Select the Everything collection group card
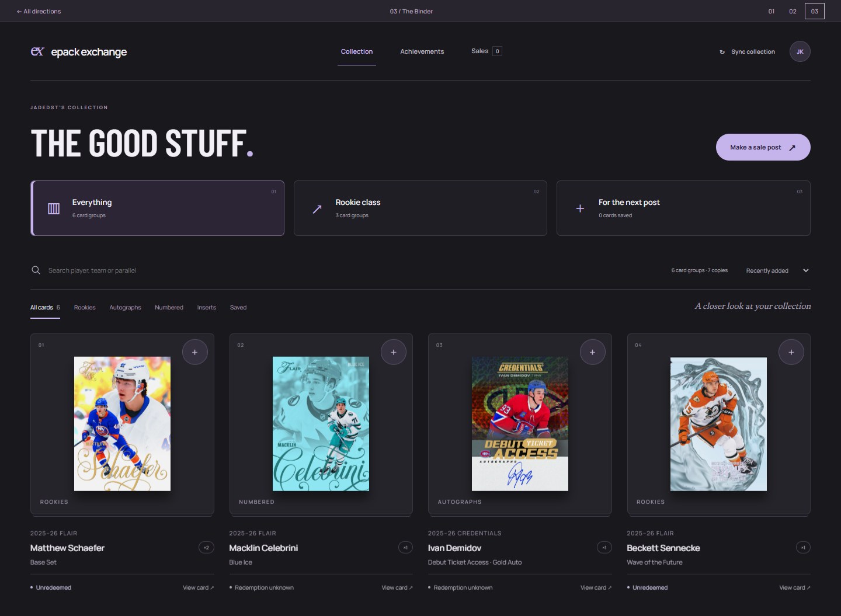 pyautogui.click(x=157, y=208)
